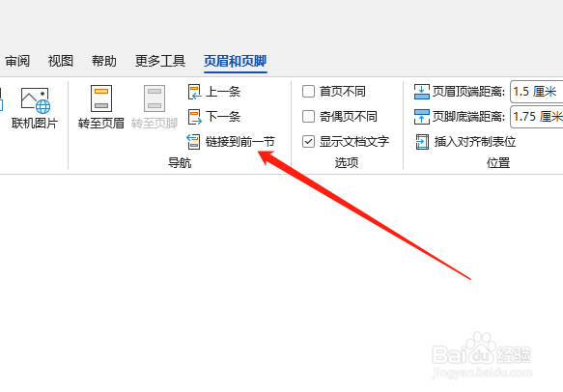The height and width of the screenshot is (392, 563).
Task: Go to previous header with 上一条
Action: (214, 92)
